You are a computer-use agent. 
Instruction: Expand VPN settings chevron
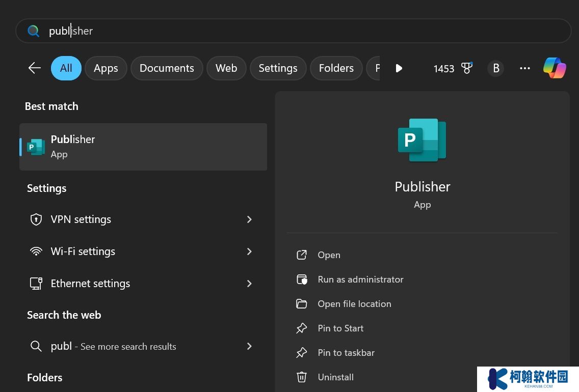click(x=249, y=219)
